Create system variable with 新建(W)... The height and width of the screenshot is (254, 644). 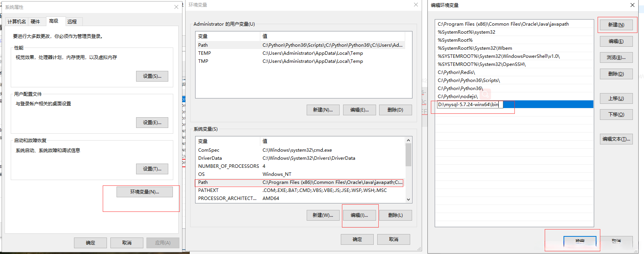tap(323, 215)
